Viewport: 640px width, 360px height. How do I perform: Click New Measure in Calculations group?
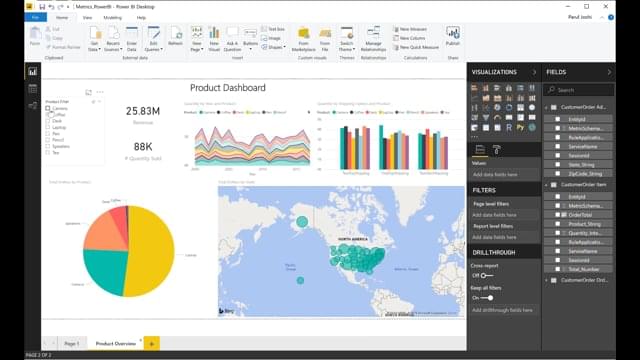coord(410,29)
